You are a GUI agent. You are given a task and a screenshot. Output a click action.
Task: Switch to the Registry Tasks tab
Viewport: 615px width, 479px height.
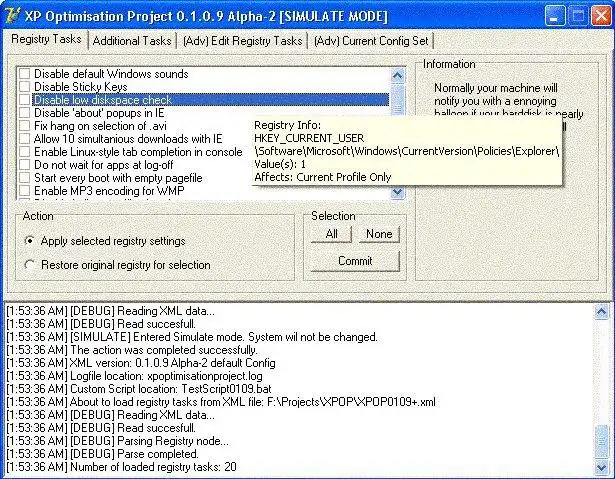click(x=46, y=39)
